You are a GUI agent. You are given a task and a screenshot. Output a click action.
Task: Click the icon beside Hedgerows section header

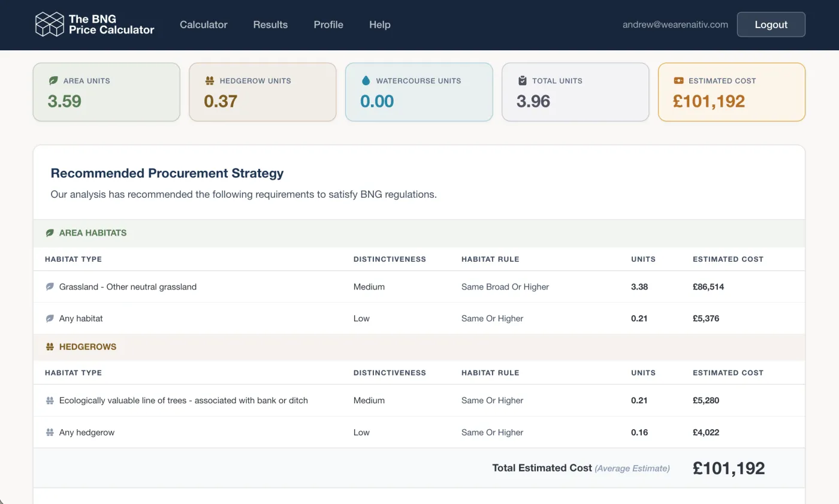tap(50, 347)
